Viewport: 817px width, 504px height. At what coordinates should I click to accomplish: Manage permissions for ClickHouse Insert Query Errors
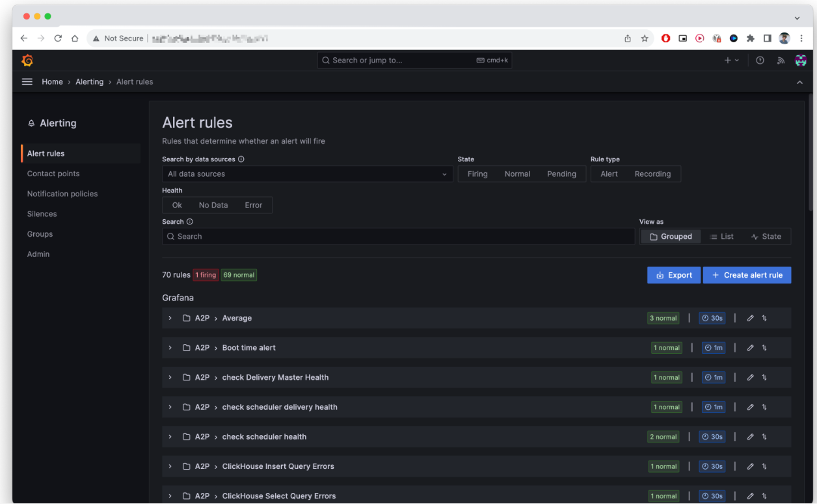(x=764, y=466)
